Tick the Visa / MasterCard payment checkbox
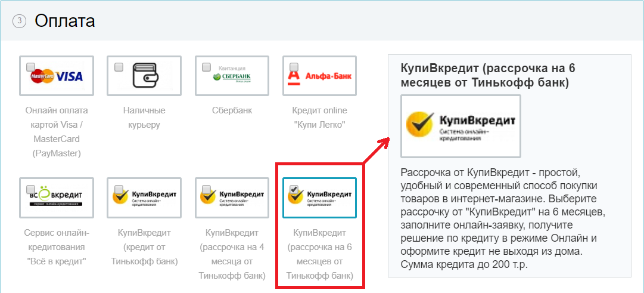Viewport: 644px width, 293px height. click(30, 67)
